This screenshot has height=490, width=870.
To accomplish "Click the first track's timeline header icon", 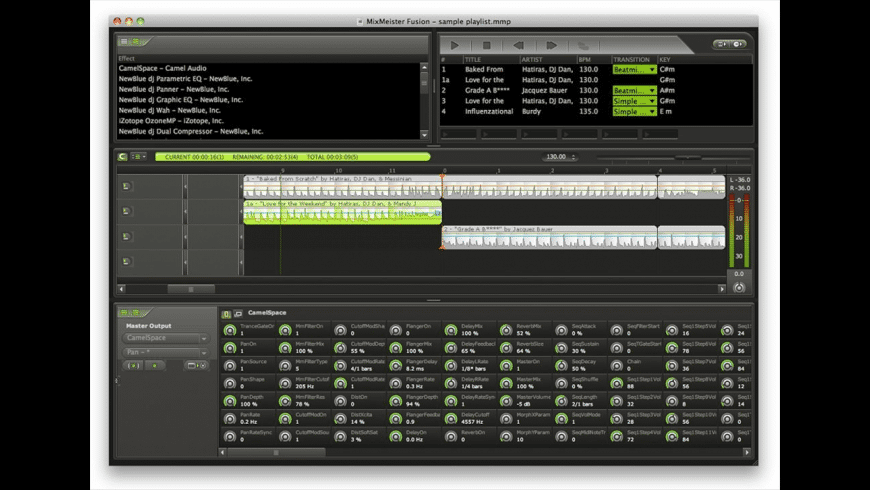I will pos(127,186).
